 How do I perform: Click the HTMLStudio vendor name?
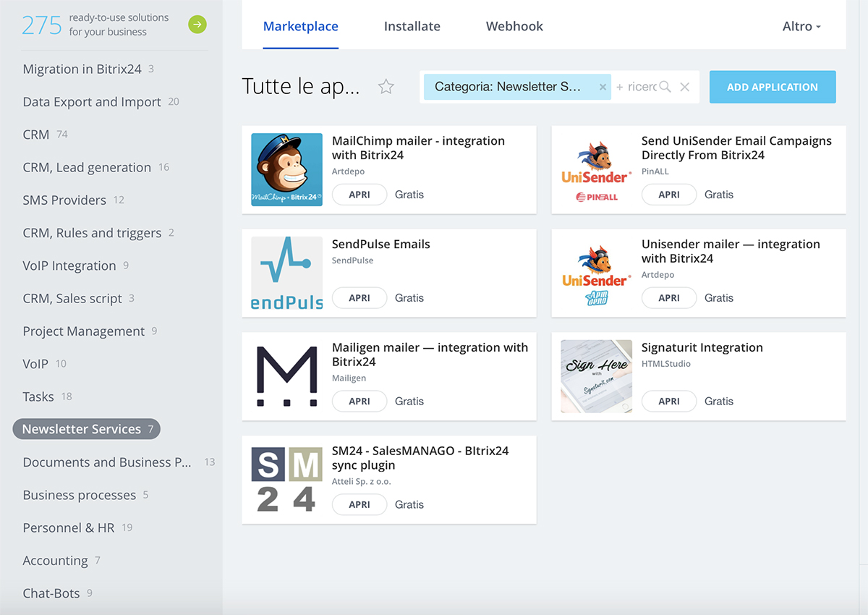tap(666, 364)
